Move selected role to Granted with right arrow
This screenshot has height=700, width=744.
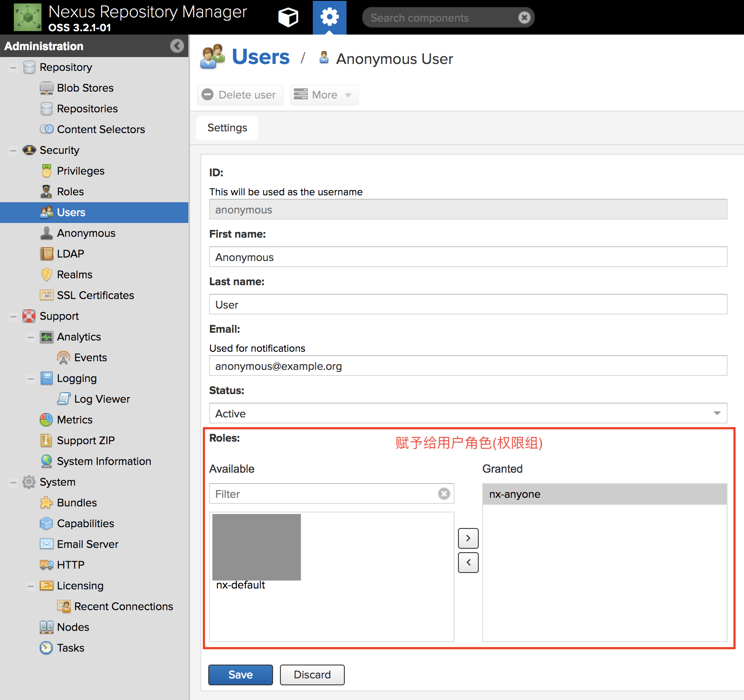coord(468,538)
